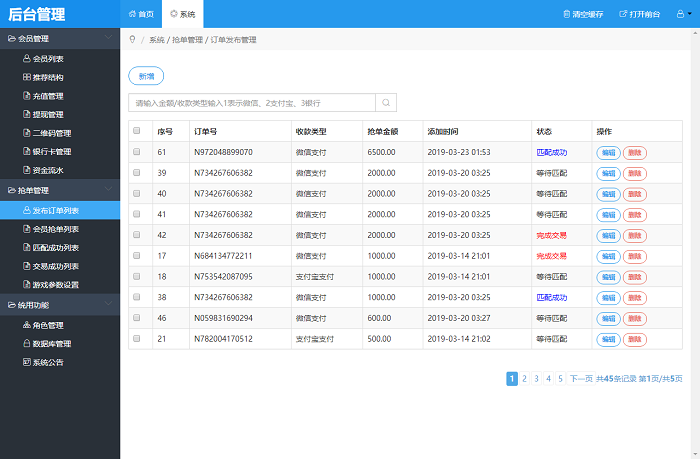
Task: Select 发布订单列表 sidebar item
Action: click(x=60, y=210)
